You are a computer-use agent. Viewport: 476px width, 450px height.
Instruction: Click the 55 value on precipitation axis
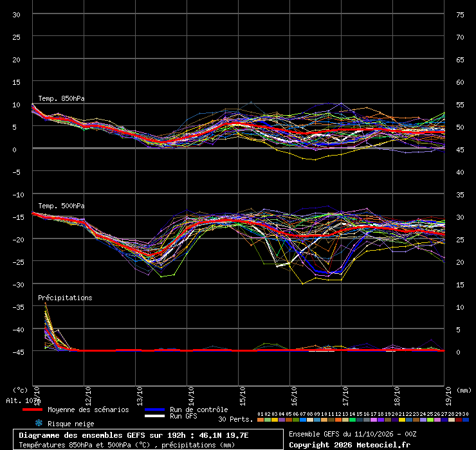[x=460, y=105]
